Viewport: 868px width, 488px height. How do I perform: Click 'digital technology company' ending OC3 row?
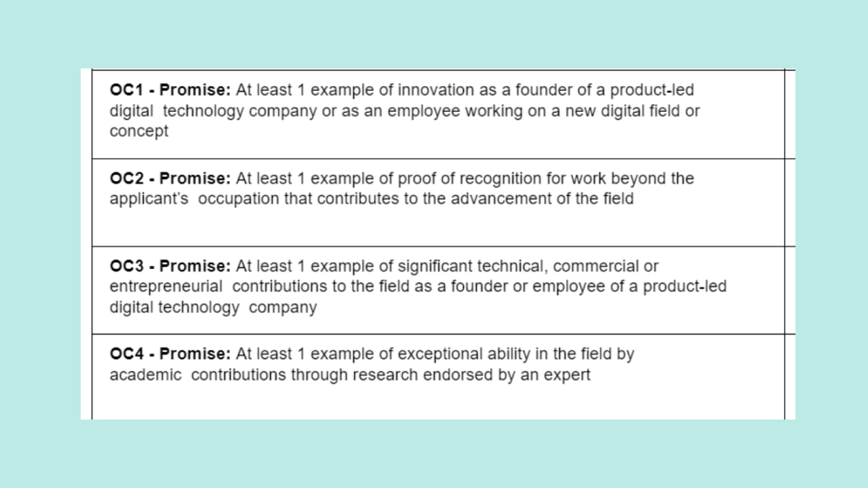[x=214, y=308]
